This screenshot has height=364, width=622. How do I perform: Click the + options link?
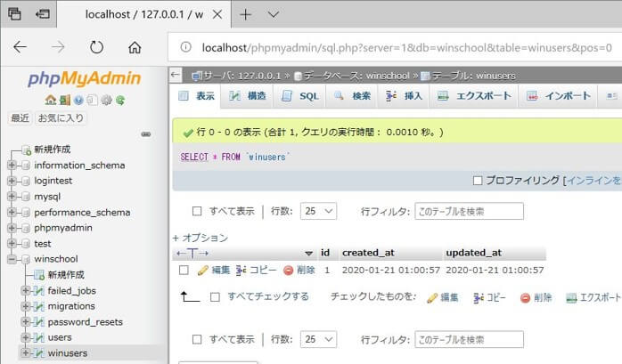pos(201,238)
